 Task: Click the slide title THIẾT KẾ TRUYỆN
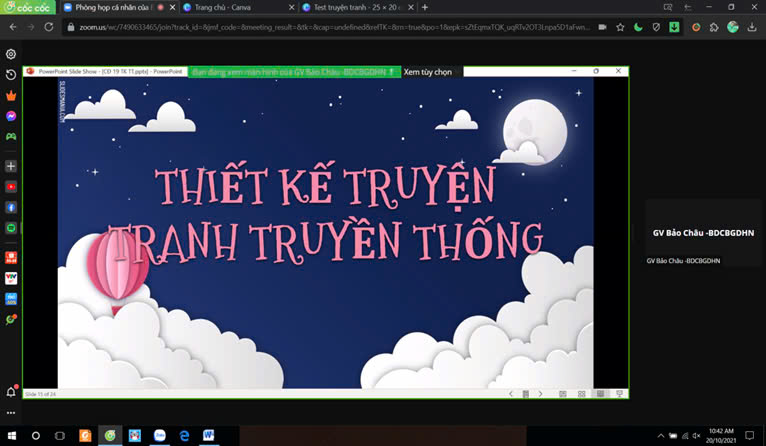(326, 187)
